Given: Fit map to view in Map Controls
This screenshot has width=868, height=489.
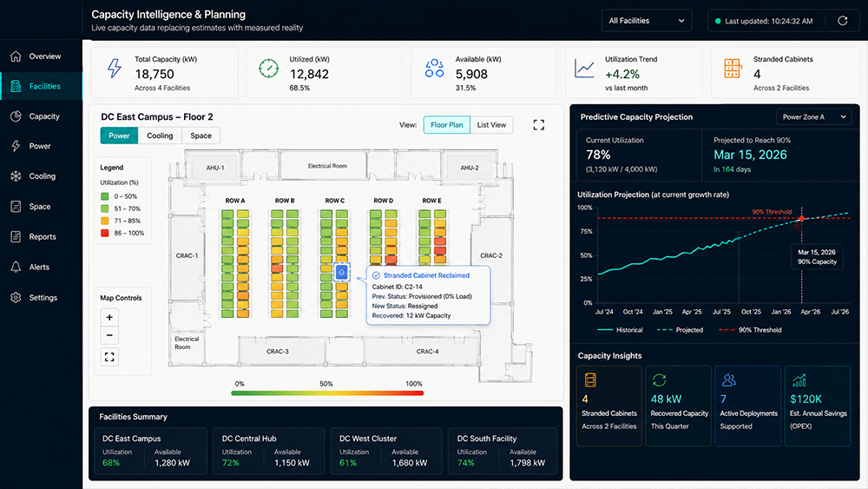Looking at the screenshot, I should click(109, 357).
